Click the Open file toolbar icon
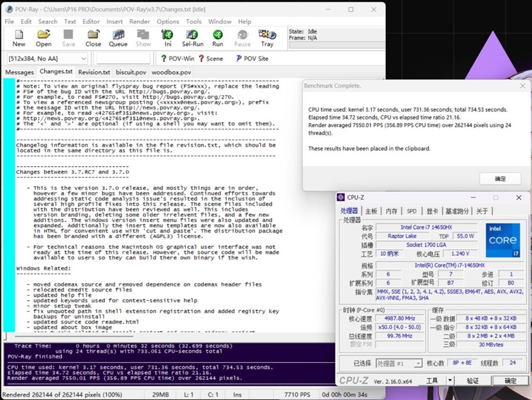 pos(44,38)
